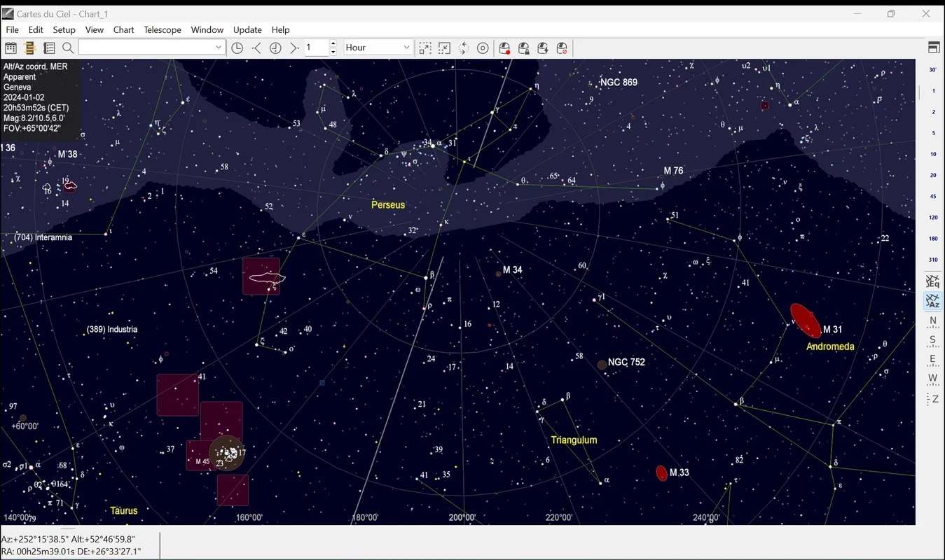
Task: Toggle full-screen icon at top right
Action: (933, 48)
